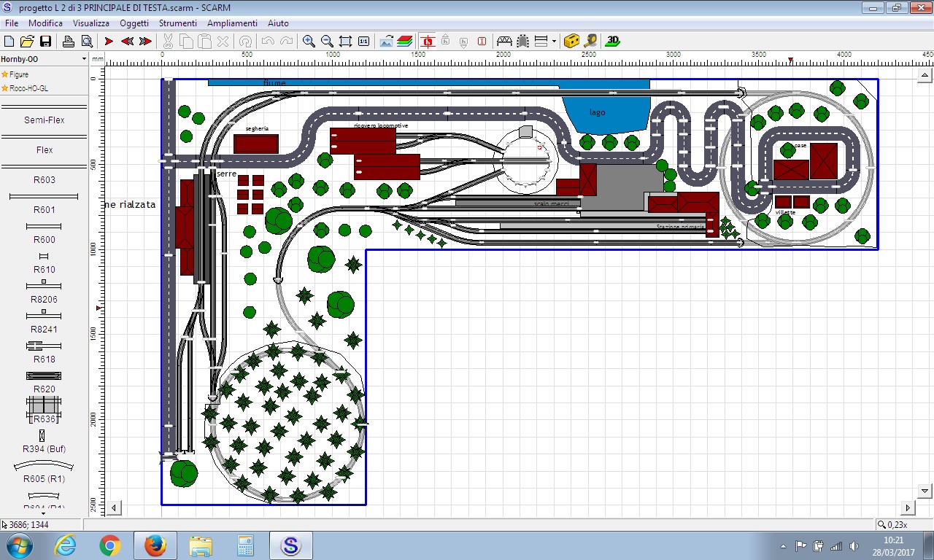Screen dimensions: 934x560
Task: Open the File menu
Action: (12, 23)
